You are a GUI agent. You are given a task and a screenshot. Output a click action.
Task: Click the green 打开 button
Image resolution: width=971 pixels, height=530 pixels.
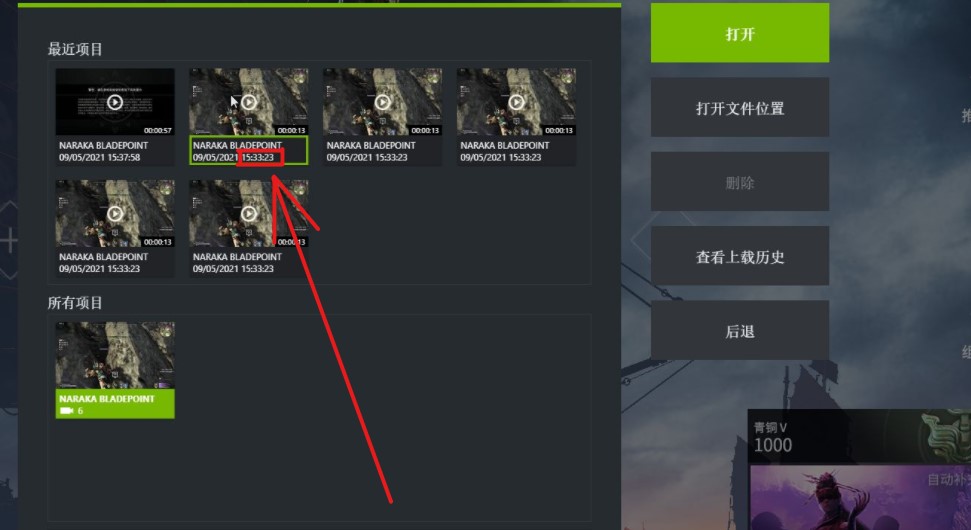point(739,33)
